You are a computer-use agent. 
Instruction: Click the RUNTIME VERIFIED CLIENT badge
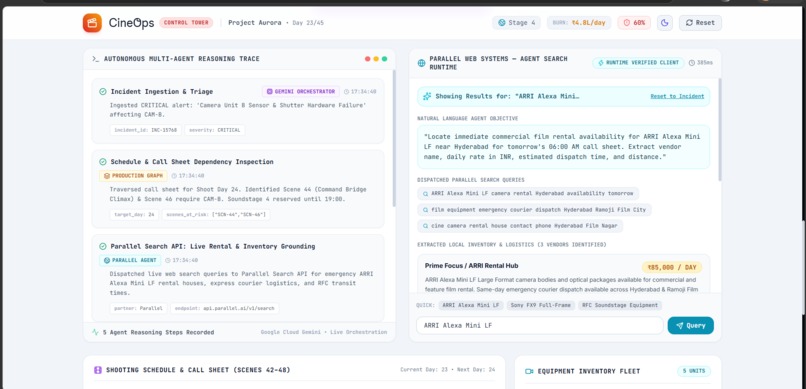(638, 63)
